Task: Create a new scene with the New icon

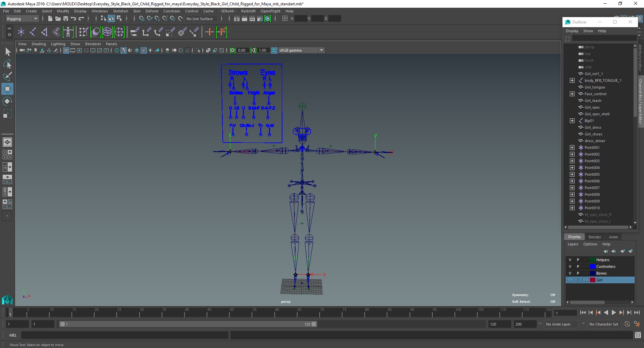Action: [x=50, y=19]
